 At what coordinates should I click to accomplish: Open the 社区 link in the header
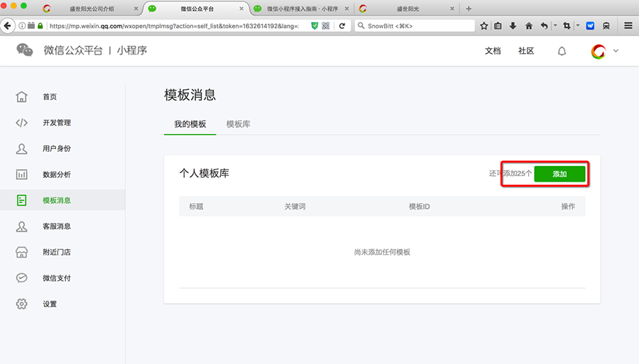526,51
